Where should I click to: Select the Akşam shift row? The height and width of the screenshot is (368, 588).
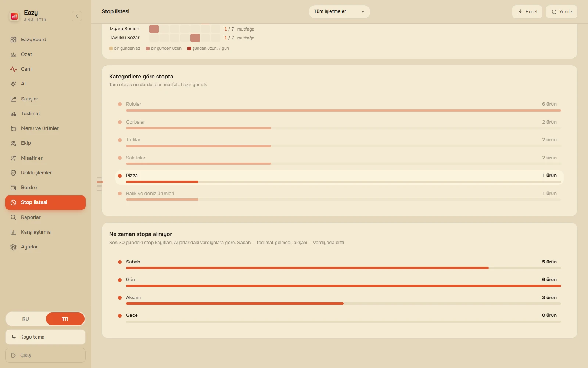click(339, 300)
